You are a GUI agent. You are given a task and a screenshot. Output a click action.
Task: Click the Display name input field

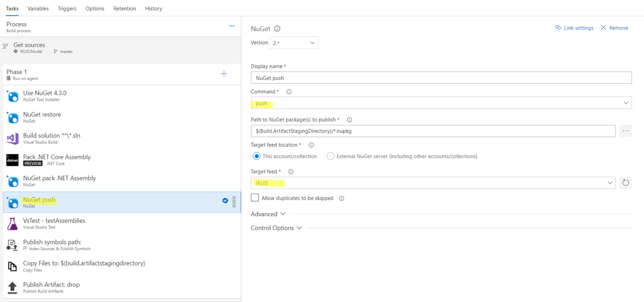(x=441, y=78)
